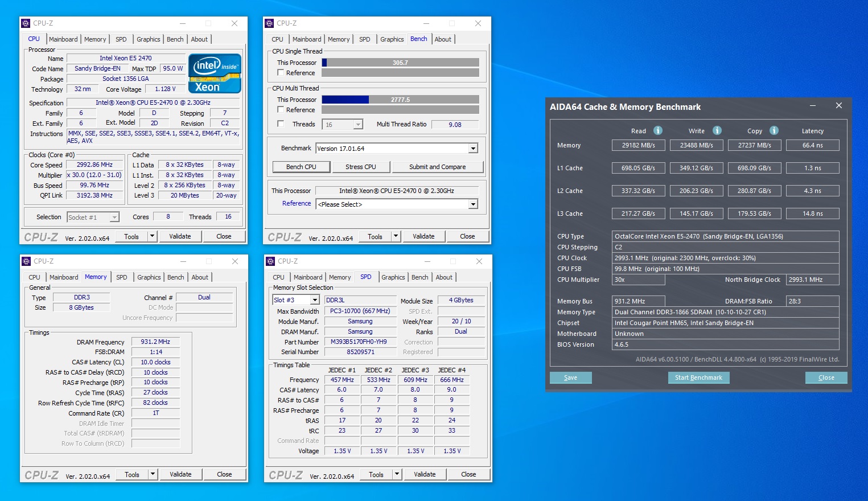Click the L3 Cache Write value 145.17 GB/s
Viewport: 868px width, 501px height.
click(696, 213)
